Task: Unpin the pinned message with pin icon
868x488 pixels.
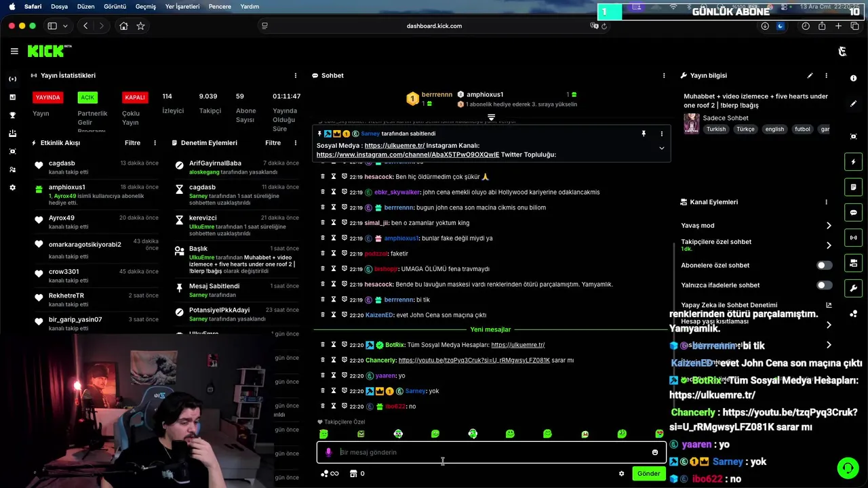Action: [x=644, y=134]
